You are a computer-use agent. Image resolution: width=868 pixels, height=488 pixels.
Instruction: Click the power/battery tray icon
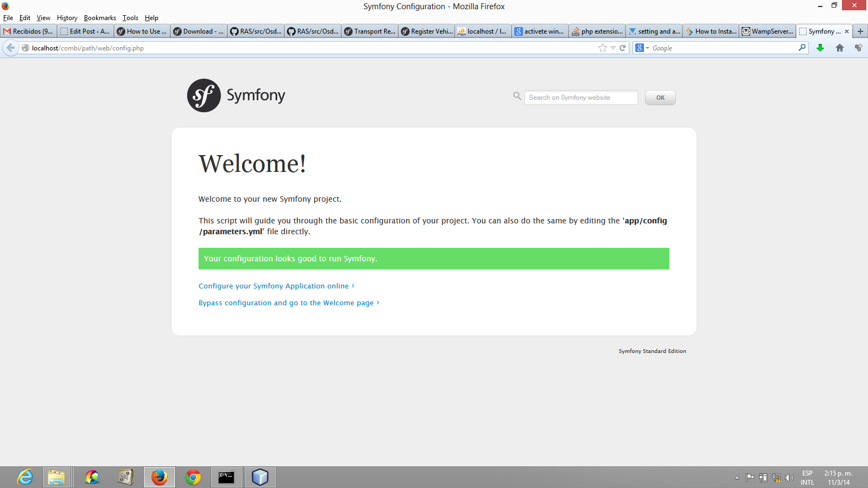point(763,478)
